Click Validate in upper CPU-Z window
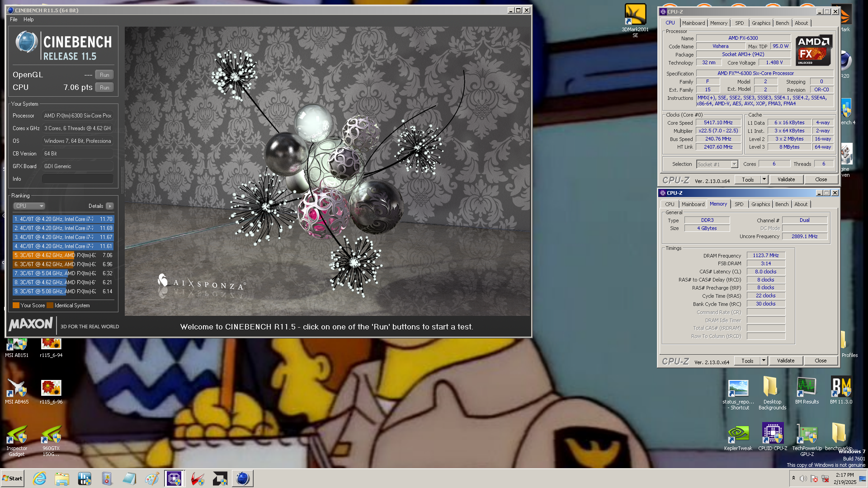Image resolution: width=868 pixels, height=488 pixels. 786,180
